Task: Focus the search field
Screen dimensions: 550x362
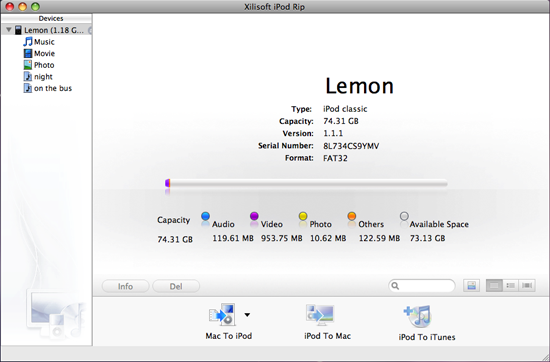Action: pyautogui.click(x=422, y=286)
